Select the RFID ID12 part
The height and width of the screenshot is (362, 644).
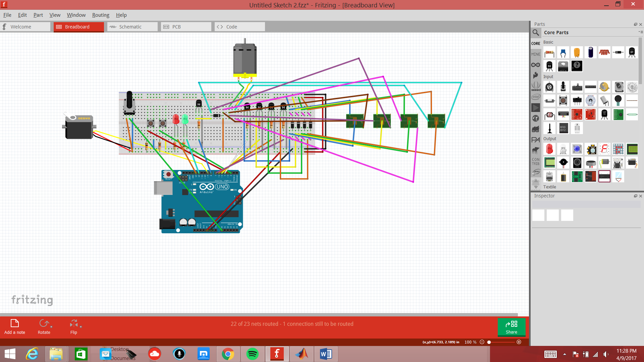[563, 128]
